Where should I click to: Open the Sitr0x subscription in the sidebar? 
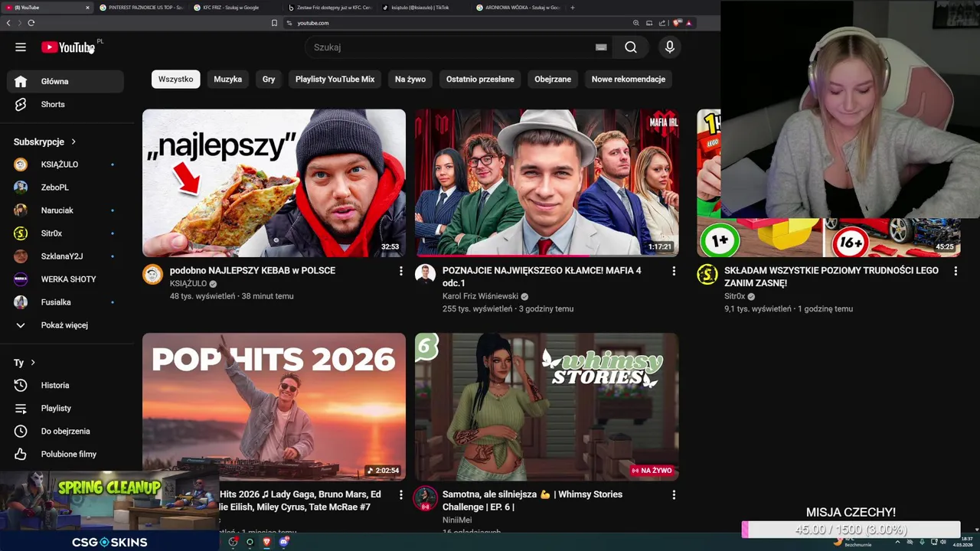(65, 233)
